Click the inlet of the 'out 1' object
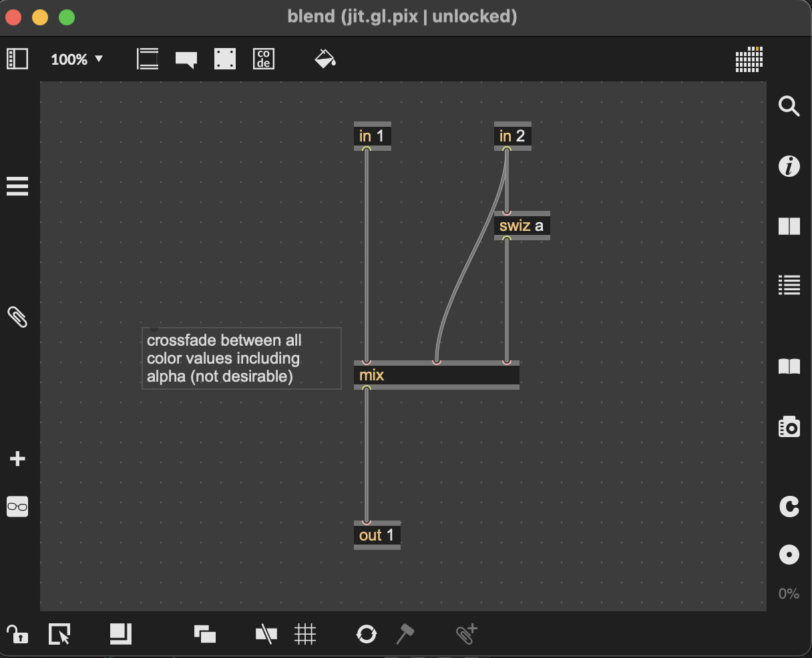Viewport: 812px width, 658px height. (x=367, y=522)
